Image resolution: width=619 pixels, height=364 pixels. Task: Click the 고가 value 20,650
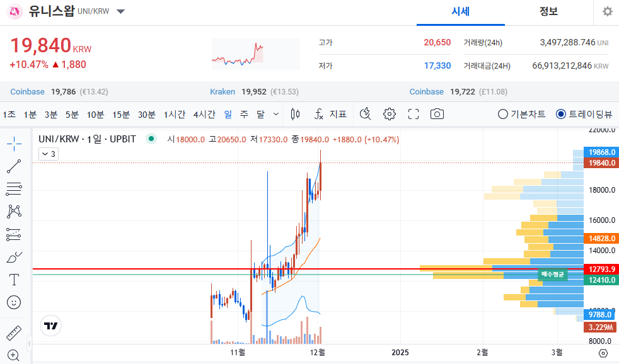(x=437, y=42)
